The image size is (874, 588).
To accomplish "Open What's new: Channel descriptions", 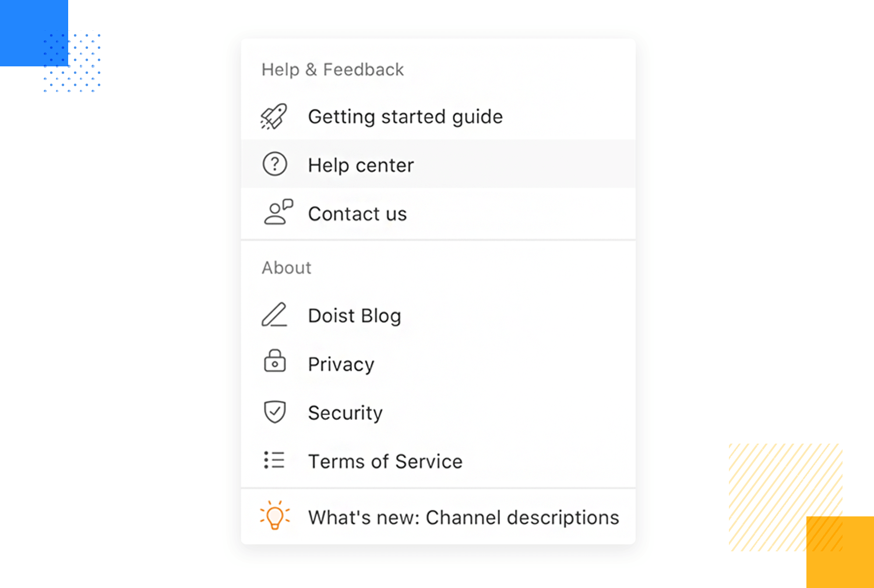I will (438, 517).
